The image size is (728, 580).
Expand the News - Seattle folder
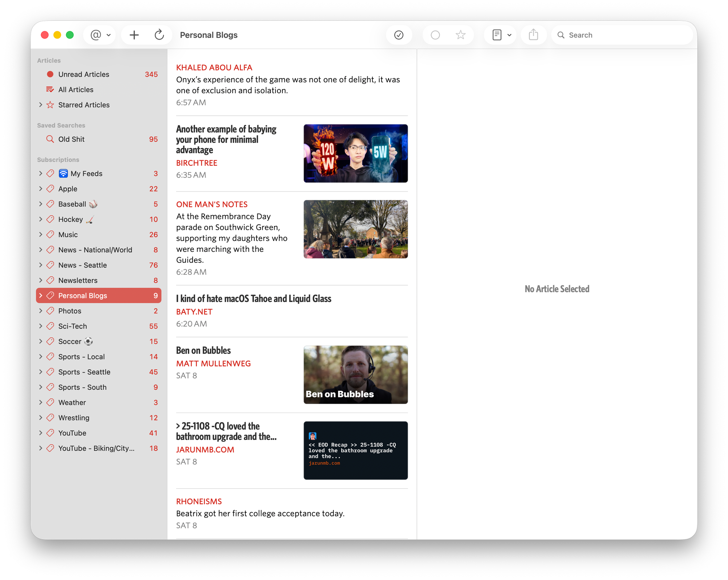point(40,265)
